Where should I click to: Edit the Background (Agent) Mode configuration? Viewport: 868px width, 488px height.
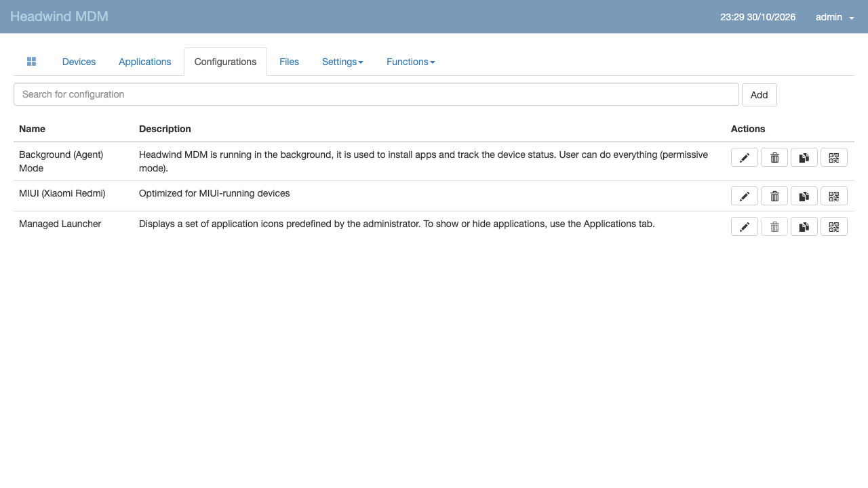745,158
